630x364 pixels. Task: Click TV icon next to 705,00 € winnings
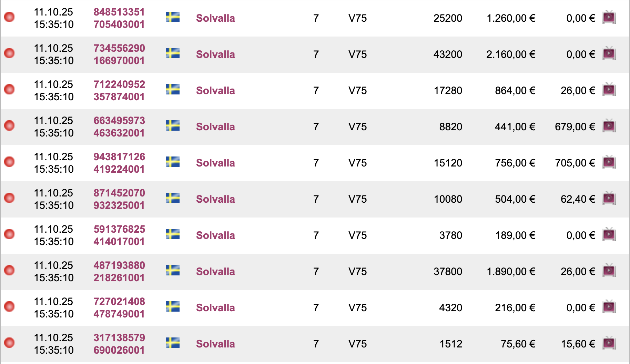[609, 162]
